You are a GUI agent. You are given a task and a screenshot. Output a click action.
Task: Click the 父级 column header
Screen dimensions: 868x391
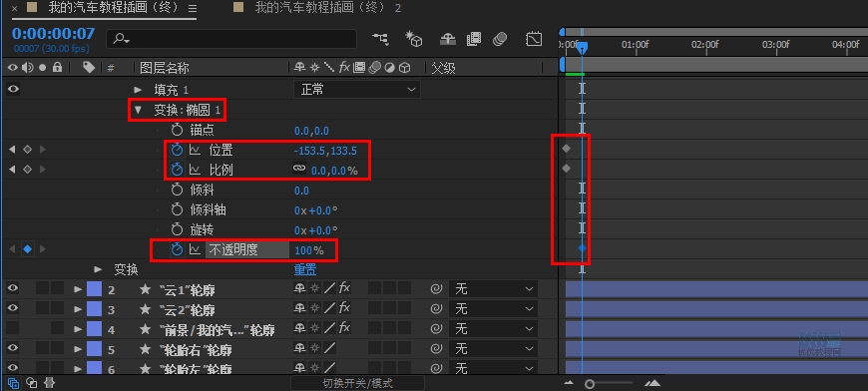pos(443,68)
